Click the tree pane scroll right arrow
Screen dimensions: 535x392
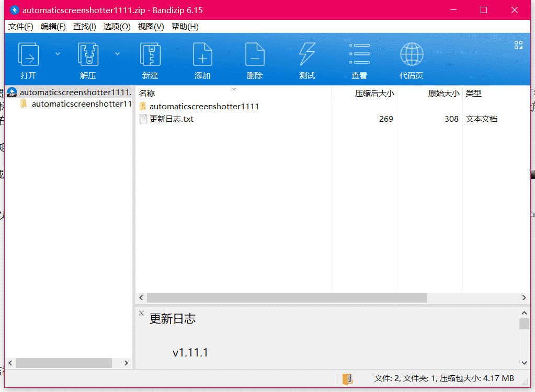tap(126, 363)
